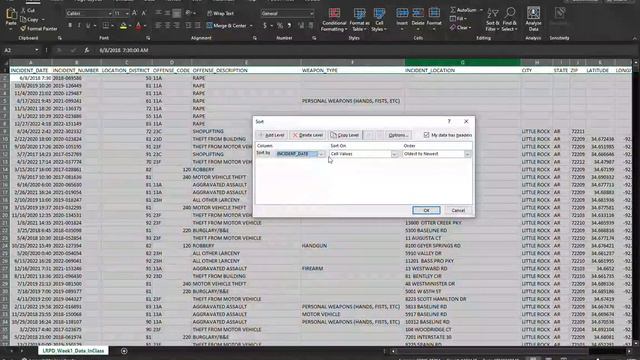Toggle Underline formatting

88,26
